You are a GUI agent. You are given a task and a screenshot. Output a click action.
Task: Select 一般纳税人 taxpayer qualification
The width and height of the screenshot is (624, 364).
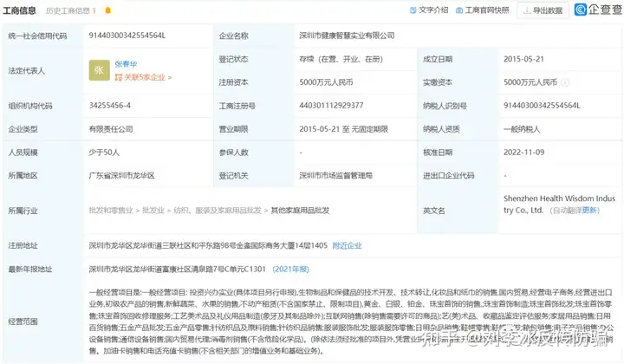[522, 129]
